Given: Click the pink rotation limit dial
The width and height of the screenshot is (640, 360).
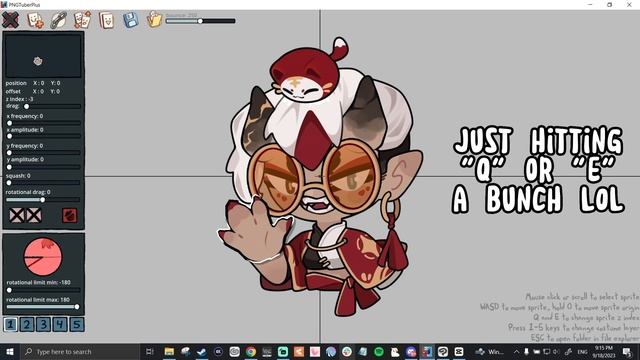Looking at the screenshot, I should pos(43,257).
